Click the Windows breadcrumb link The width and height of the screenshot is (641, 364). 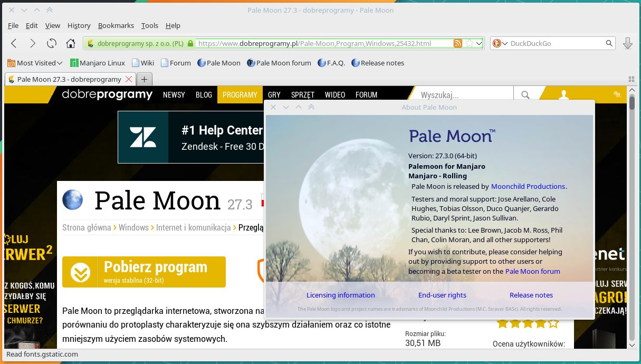133,227
